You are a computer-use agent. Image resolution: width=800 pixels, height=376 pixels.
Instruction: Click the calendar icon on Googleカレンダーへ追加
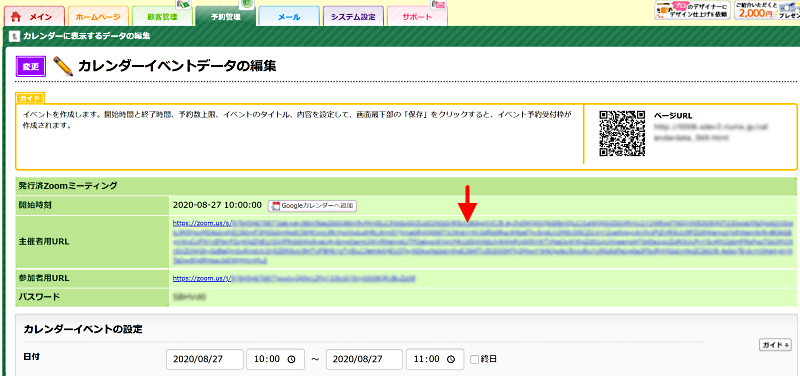(276, 206)
